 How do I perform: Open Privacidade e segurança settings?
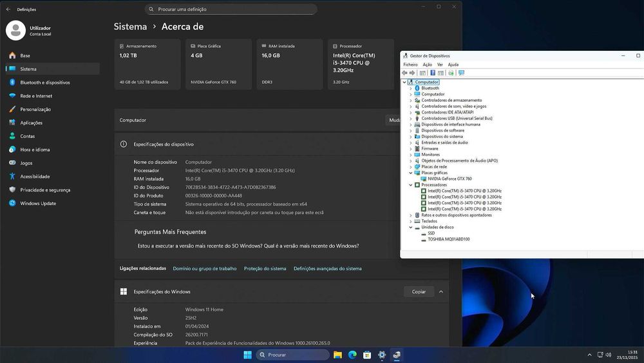53,190
